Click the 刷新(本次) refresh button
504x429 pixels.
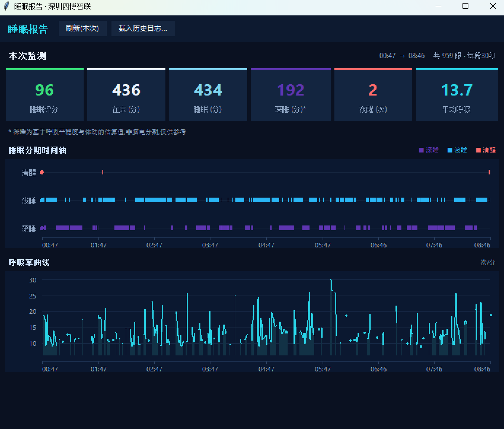tap(82, 28)
